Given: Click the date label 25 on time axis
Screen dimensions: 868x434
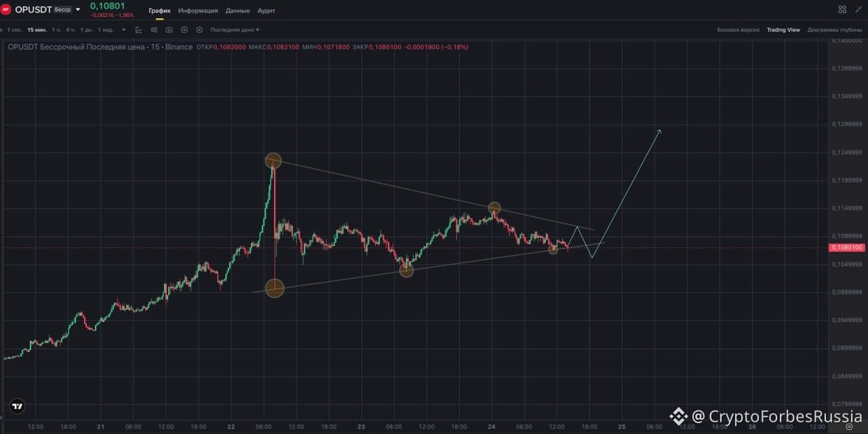Looking at the screenshot, I should pyautogui.click(x=621, y=427).
